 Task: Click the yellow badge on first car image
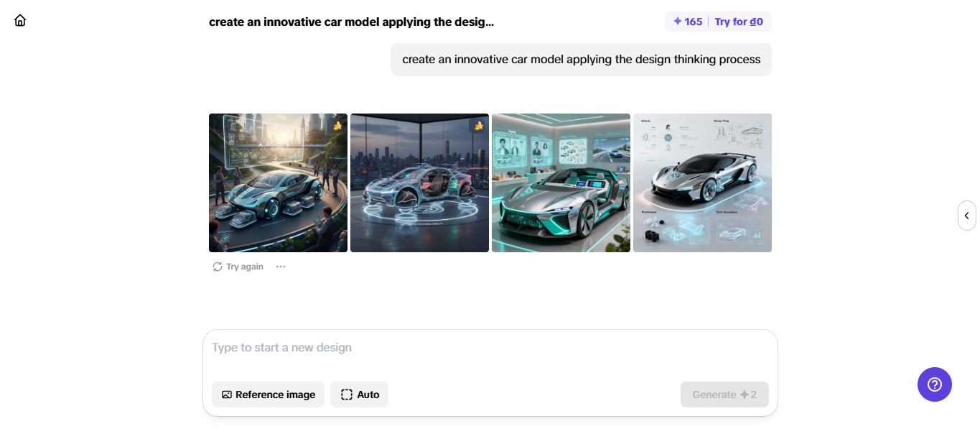(337, 126)
